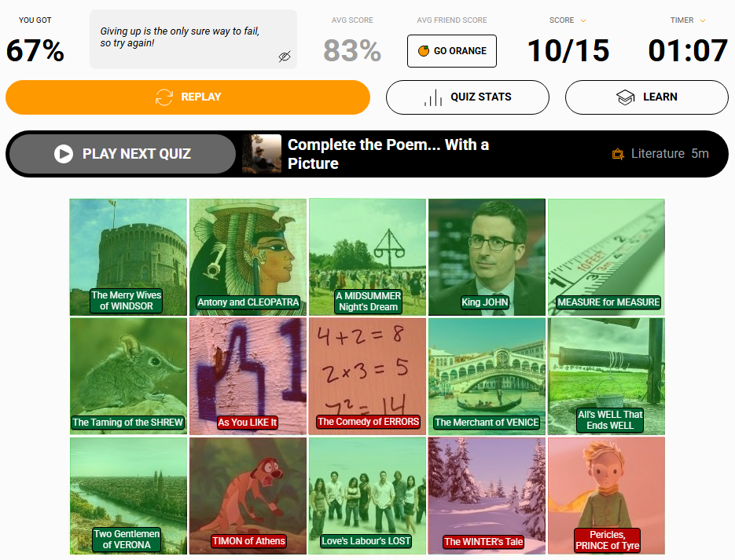735x560 pixels.
Task: Select the Pericles, PRINCE of Tyre tile
Action: 607,496
